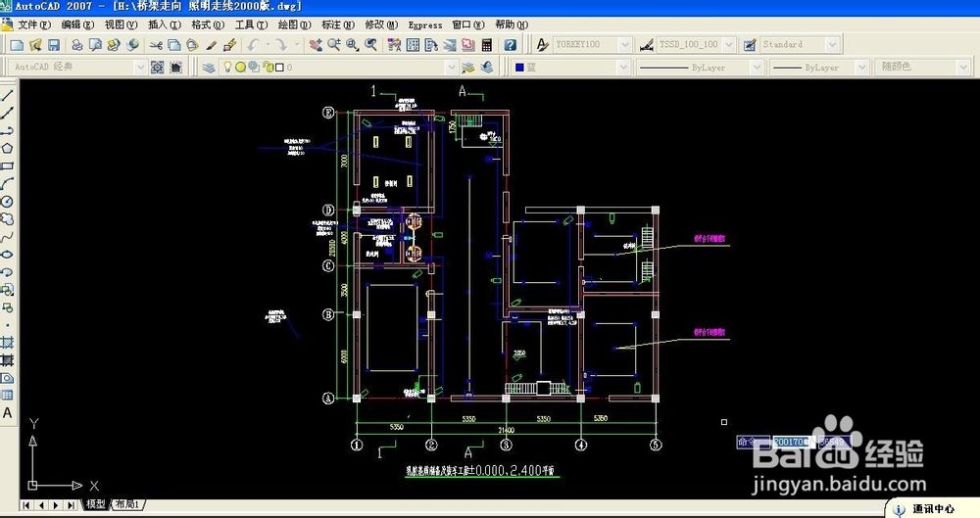This screenshot has width=980, height=518.
Task: Click the dynamic input coordinate field 200170
Action: 793,442
